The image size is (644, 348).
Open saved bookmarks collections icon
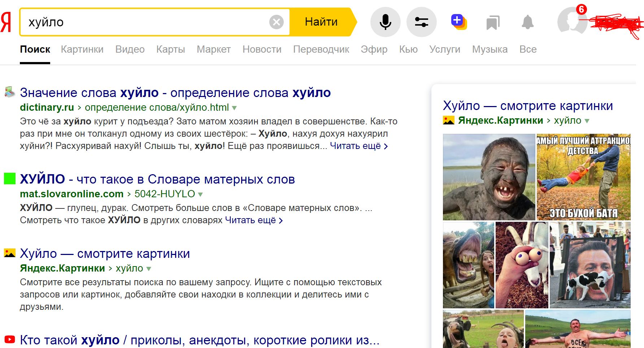[493, 22]
